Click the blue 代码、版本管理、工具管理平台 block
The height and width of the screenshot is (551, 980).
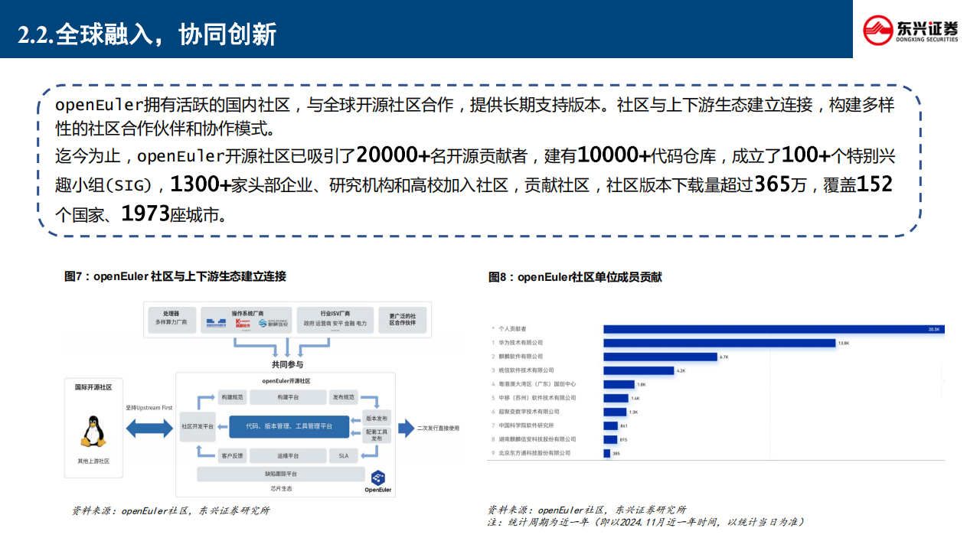pos(289,426)
